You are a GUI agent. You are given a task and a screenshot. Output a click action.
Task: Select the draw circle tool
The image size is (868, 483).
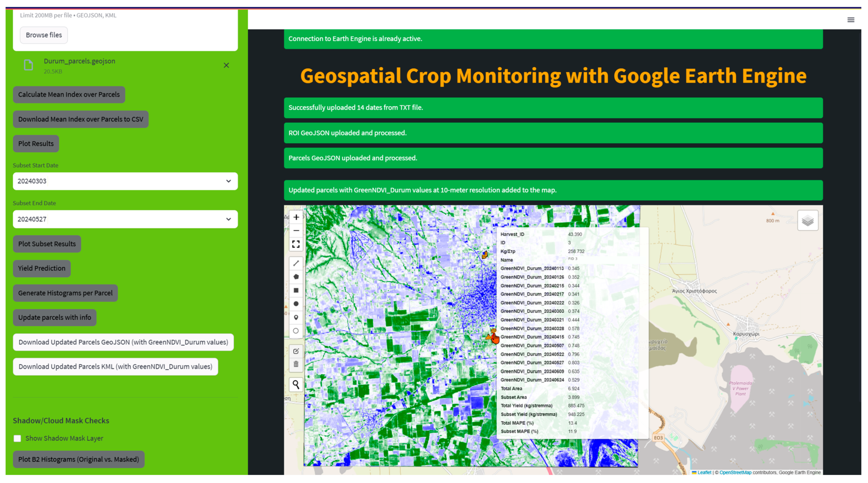(296, 304)
